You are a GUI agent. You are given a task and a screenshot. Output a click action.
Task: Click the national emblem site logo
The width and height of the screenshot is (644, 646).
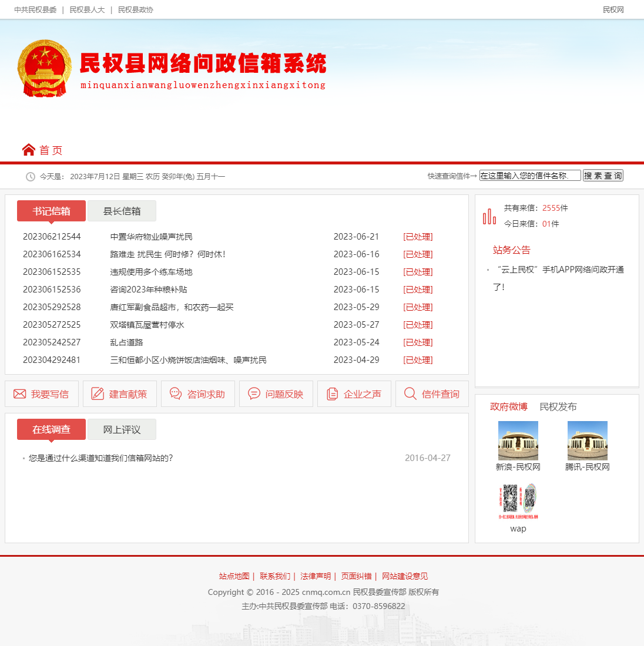(45, 68)
